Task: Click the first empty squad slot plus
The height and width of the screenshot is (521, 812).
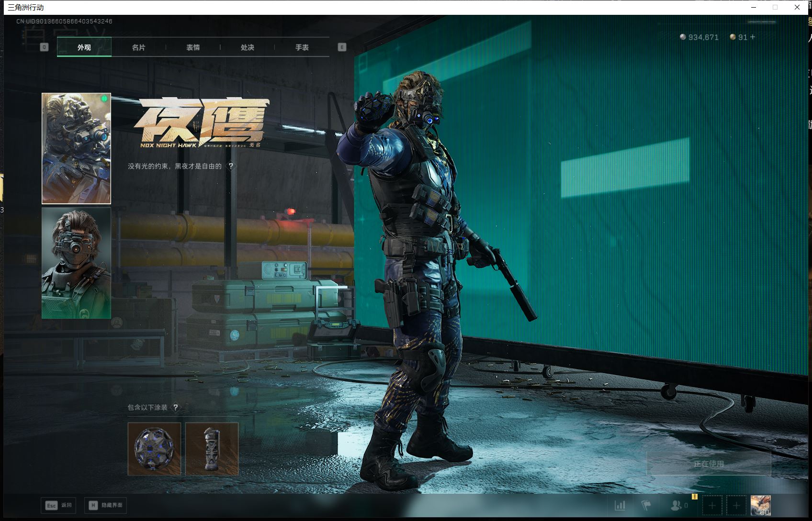Action: pos(712,505)
